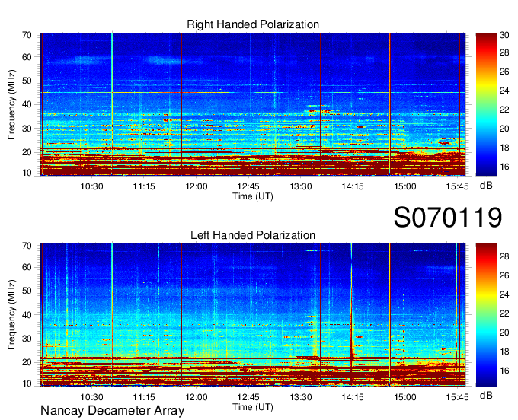Click the 26 dB value on left handed colorbar
This screenshot has height=420, width=518.
tap(504, 275)
